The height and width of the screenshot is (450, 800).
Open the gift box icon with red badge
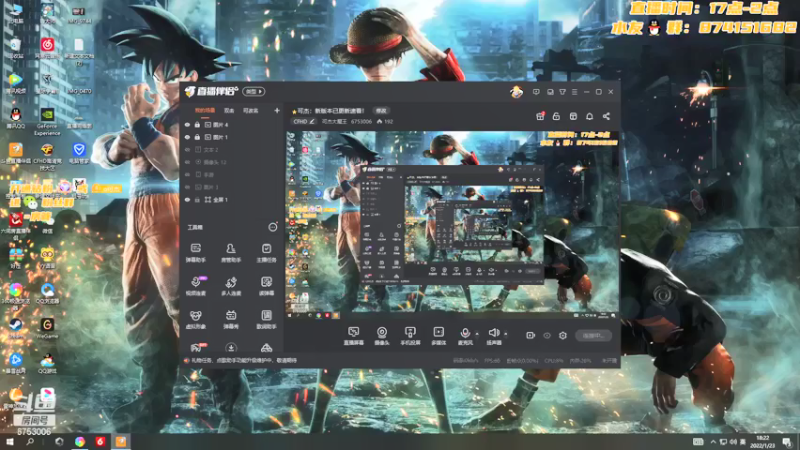[x=540, y=116]
